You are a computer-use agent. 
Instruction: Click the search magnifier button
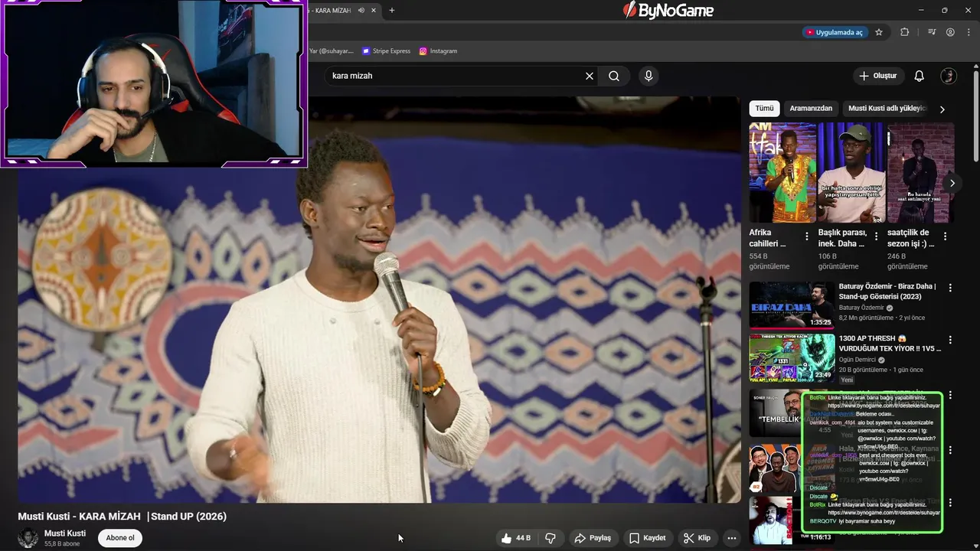coord(614,76)
